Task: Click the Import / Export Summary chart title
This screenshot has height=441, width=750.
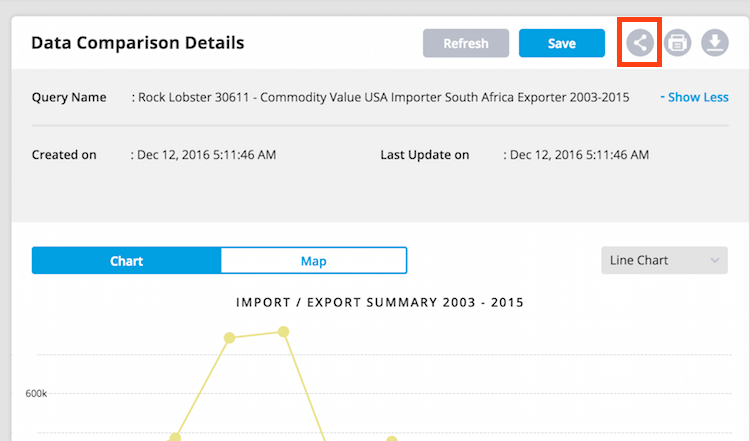Action: (380, 302)
